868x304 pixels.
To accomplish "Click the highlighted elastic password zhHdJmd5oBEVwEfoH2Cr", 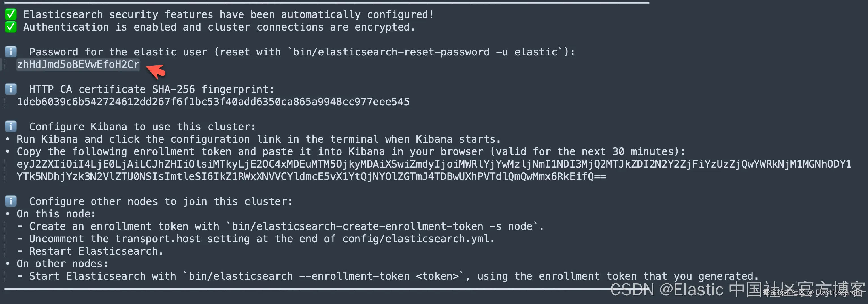I will pyautogui.click(x=78, y=64).
